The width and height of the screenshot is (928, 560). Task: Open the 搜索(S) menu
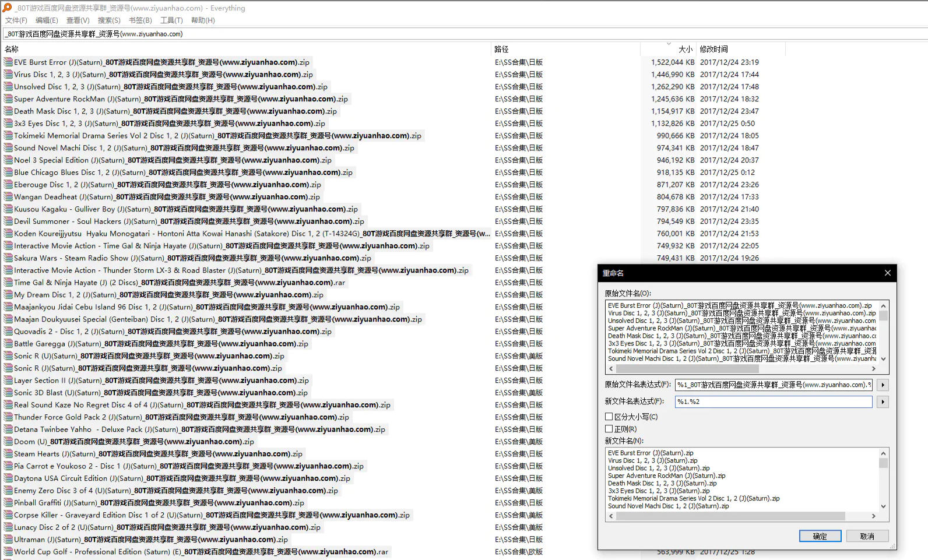[x=109, y=20]
